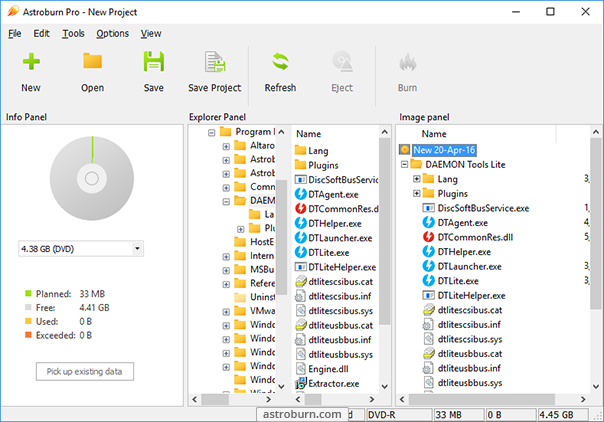Click the astroburn.com link
The height and width of the screenshot is (422, 604).
point(302,414)
